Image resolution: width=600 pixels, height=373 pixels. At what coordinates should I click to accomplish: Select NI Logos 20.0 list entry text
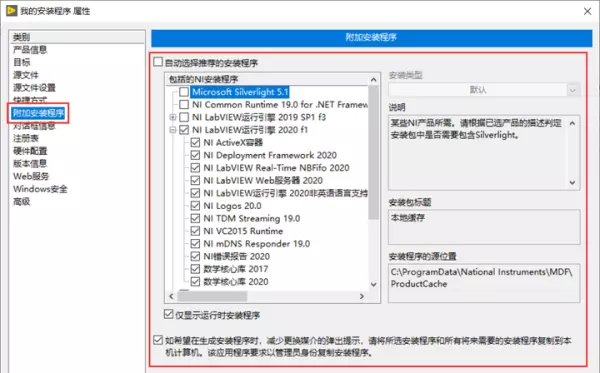tap(232, 205)
